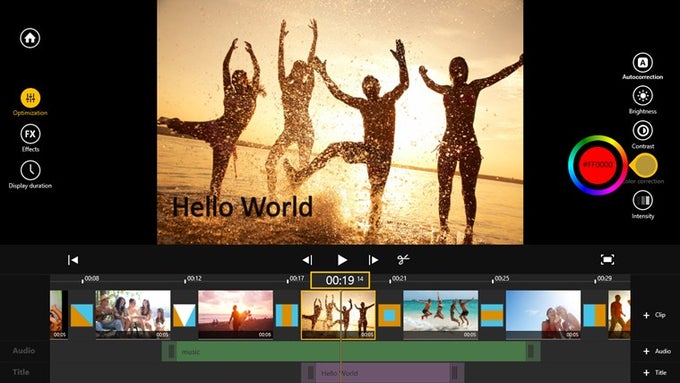Click the 00:19 timecode field
This screenshot has width=680, height=383.
coord(340,280)
